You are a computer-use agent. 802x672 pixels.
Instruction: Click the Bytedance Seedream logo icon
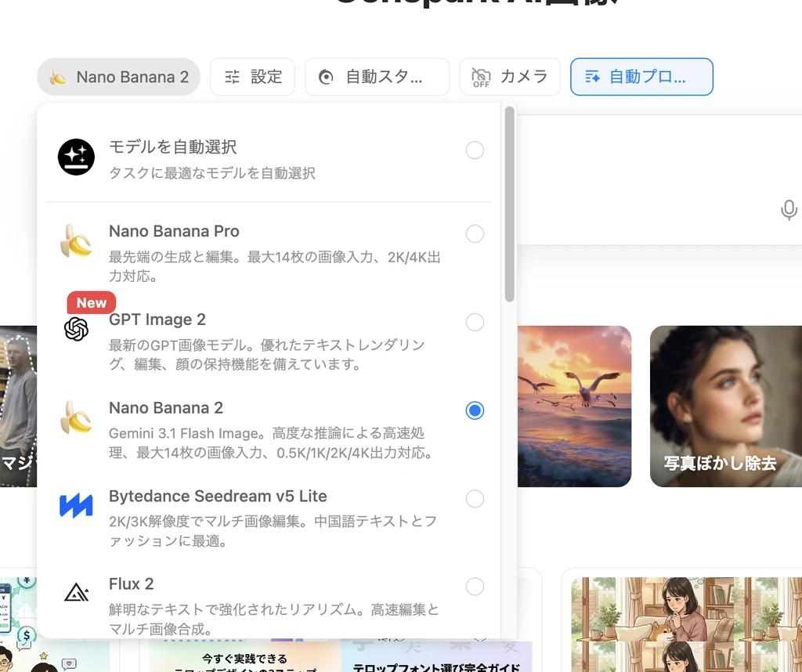coord(76,506)
